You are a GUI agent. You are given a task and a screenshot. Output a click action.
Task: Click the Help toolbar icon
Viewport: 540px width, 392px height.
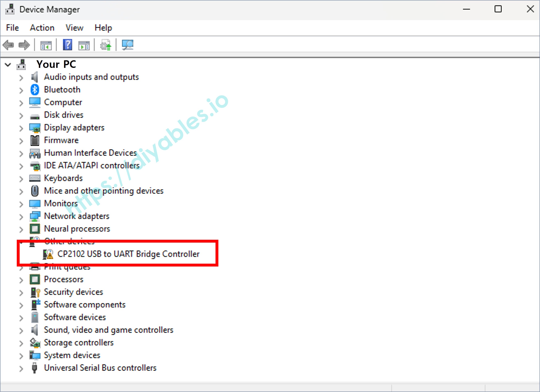coord(67,45)
